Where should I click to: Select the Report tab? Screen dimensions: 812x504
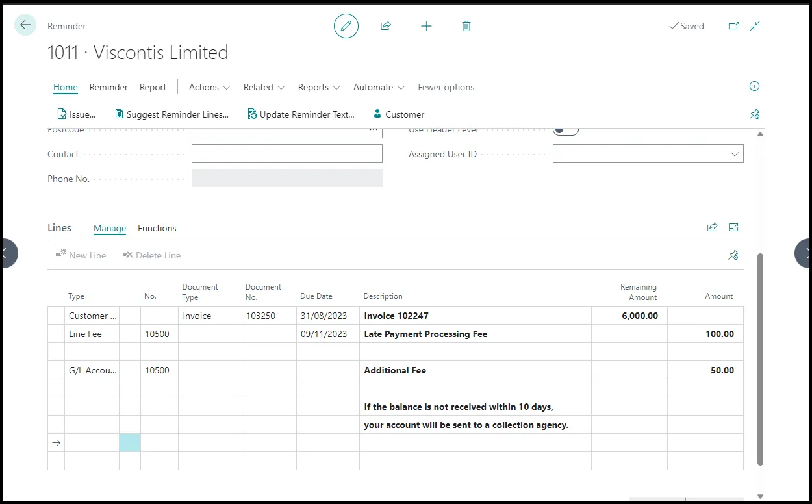(153, 87)
